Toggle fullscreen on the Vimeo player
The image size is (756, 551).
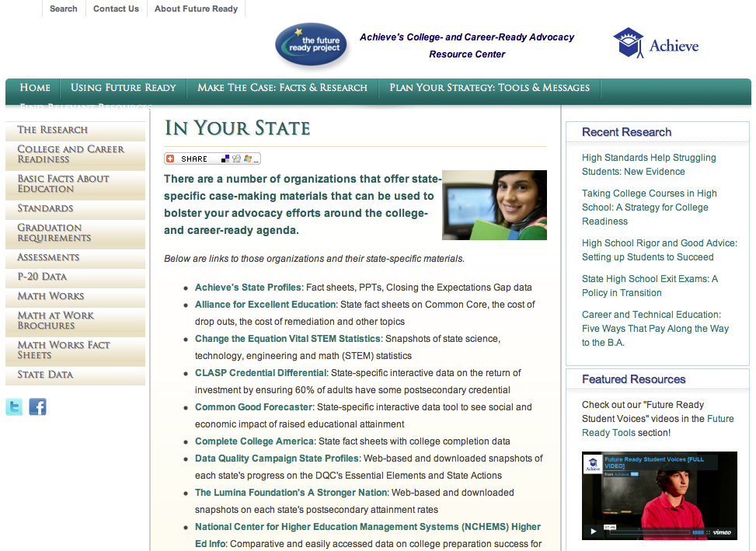709,532
